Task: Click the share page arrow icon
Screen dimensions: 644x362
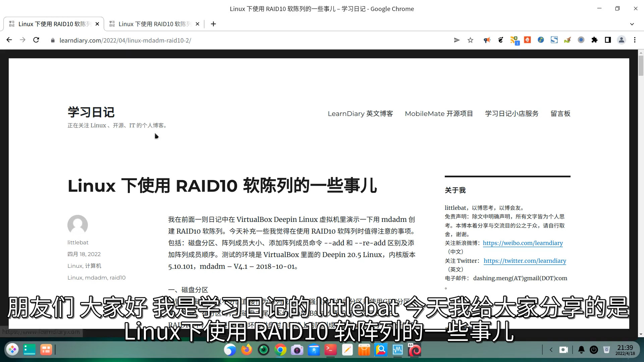Action: coord(457,40)
